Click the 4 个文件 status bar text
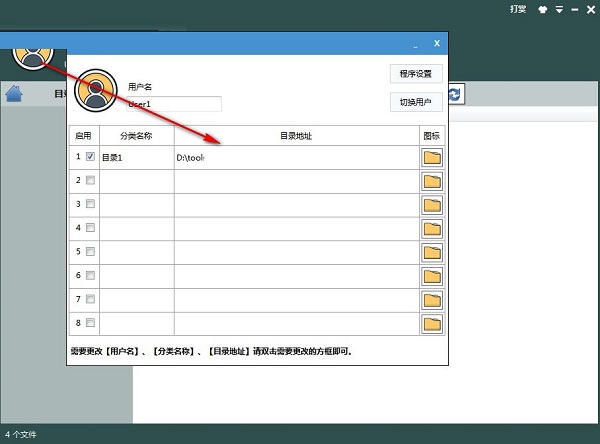Viewport: 600px width, 444px height. pyautogui.click(x=21, y=434)
